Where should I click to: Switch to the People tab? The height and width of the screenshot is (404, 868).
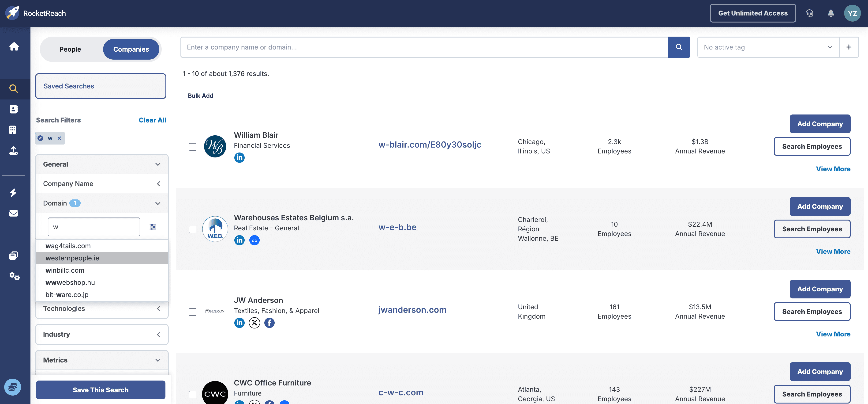tap(70, 49)
